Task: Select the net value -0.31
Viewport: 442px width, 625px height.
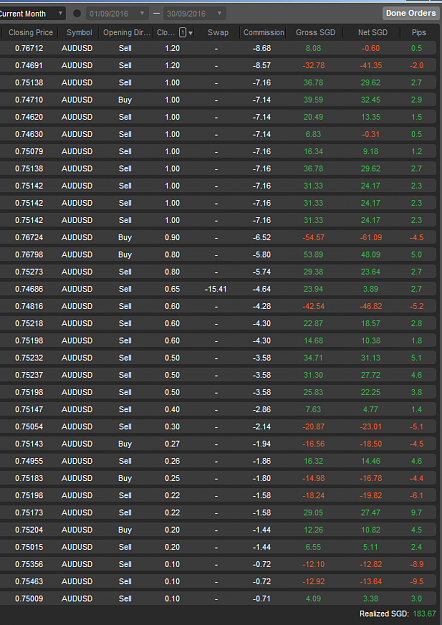Action: [x=371, y=134]
